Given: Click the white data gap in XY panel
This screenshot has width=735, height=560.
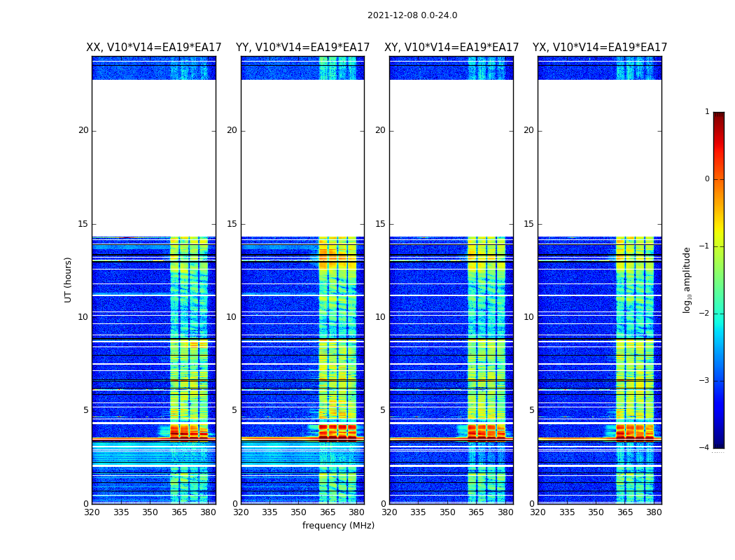Looking at the screenshot, I should 451,157.
